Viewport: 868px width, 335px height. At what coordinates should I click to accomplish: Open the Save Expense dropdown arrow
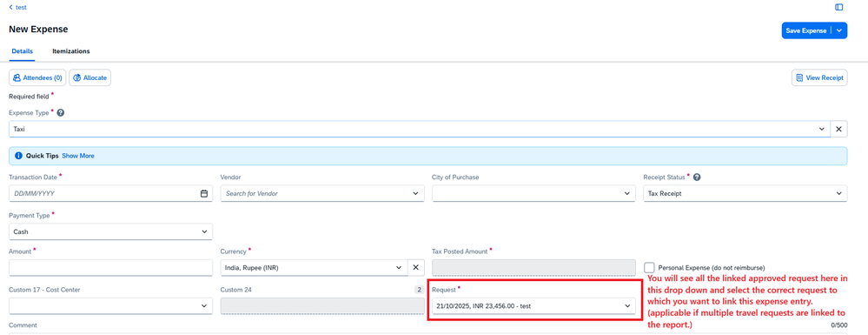(840, 30)
